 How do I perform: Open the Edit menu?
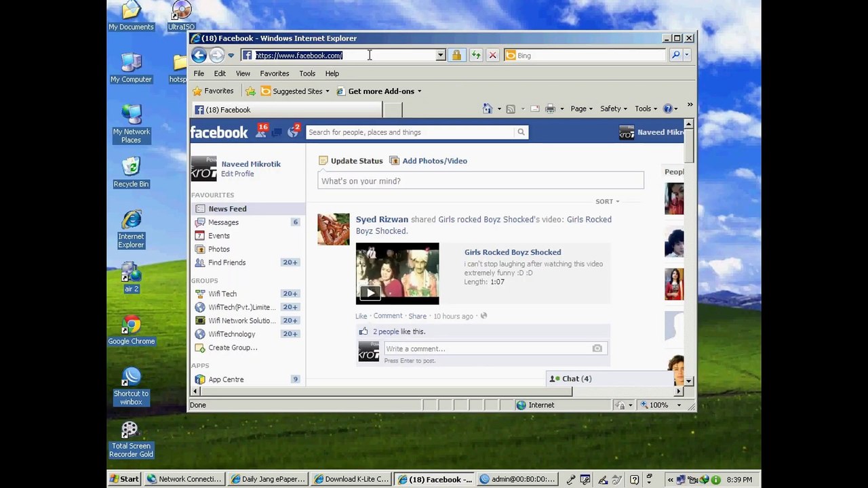pos(220,73)
